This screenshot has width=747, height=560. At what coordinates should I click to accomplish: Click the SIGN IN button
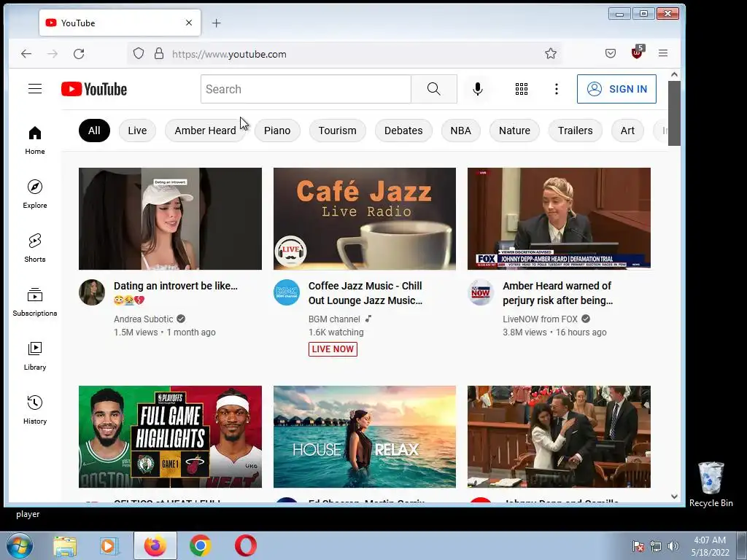coord(616,89)
